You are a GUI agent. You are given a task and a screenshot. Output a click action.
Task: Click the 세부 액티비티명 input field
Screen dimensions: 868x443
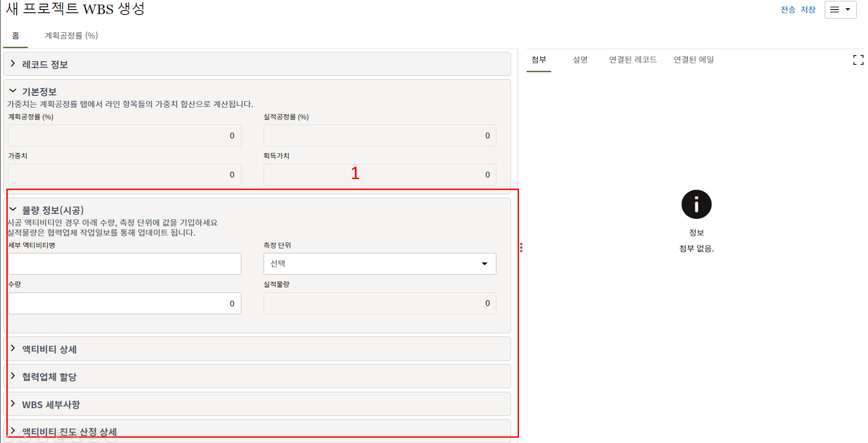(x=125, y=264)
